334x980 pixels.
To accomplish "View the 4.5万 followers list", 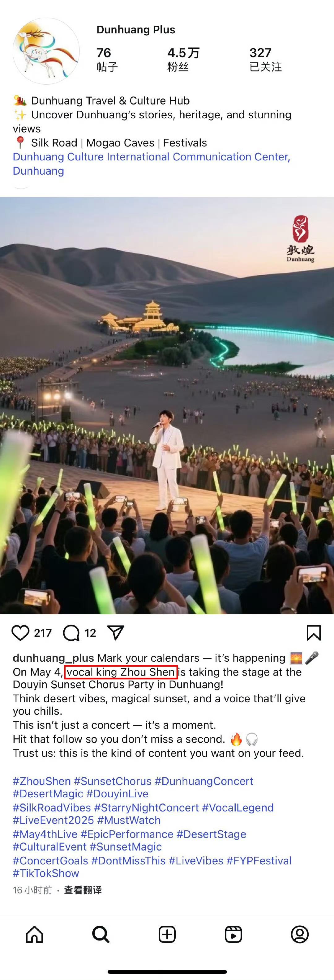I will [183, 59].
